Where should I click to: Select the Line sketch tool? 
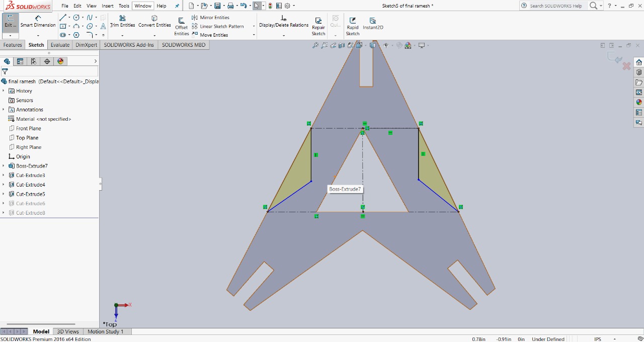[x=63, y=18]
